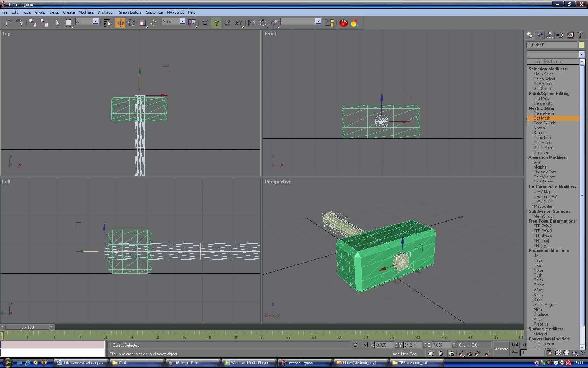Restrict movement to the Z axis
Screen dimensions: 588x368
point(227,23)
